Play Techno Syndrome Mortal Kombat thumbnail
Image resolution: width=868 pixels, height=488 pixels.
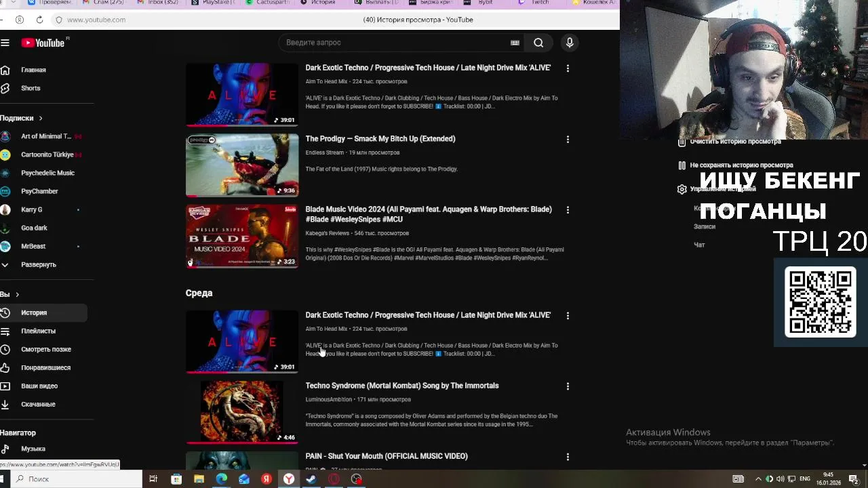click(242, 412)
